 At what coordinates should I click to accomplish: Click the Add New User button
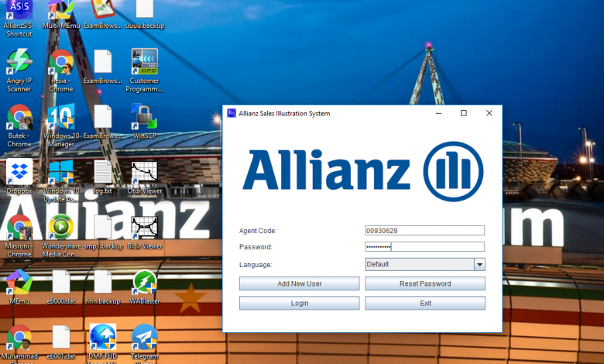point(300,283)
